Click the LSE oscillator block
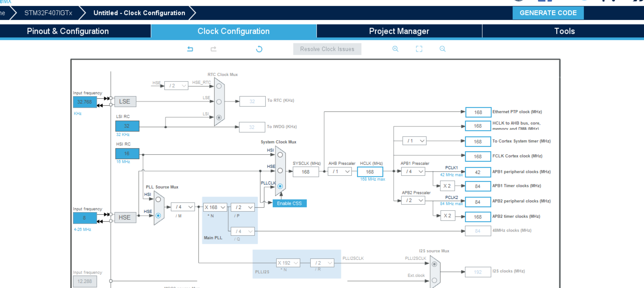Viewport: 644px width, 288px height. click(x=125, y=101)
